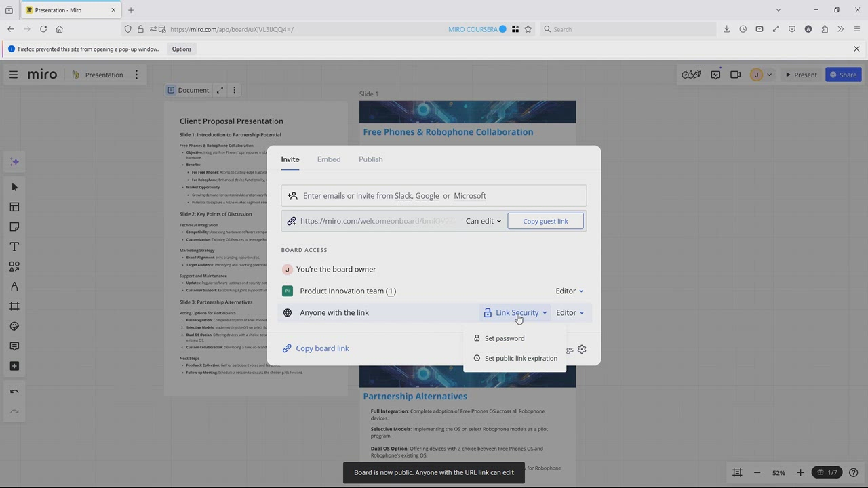Invite from Microsoft link
Screen dimensions: 868x488
470,196
